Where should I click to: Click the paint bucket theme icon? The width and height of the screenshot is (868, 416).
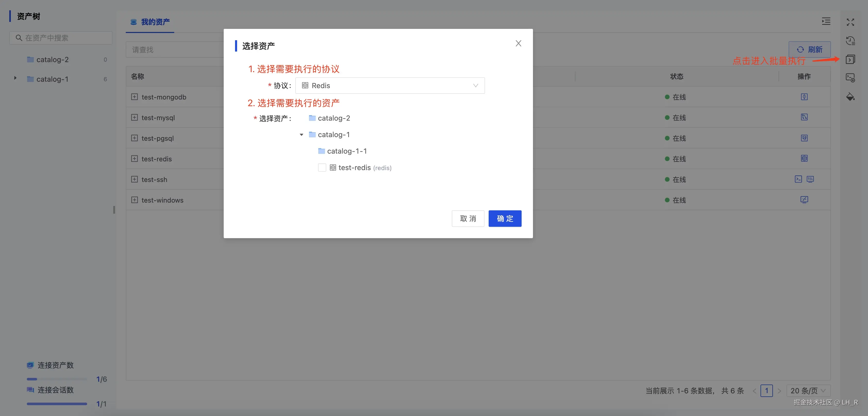850,97
